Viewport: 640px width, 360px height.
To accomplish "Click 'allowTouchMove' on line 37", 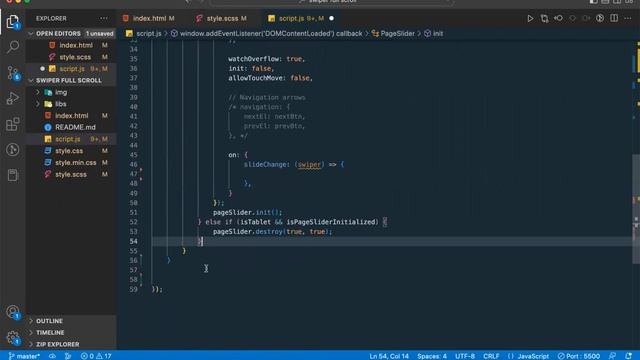I will coord(257,78).
